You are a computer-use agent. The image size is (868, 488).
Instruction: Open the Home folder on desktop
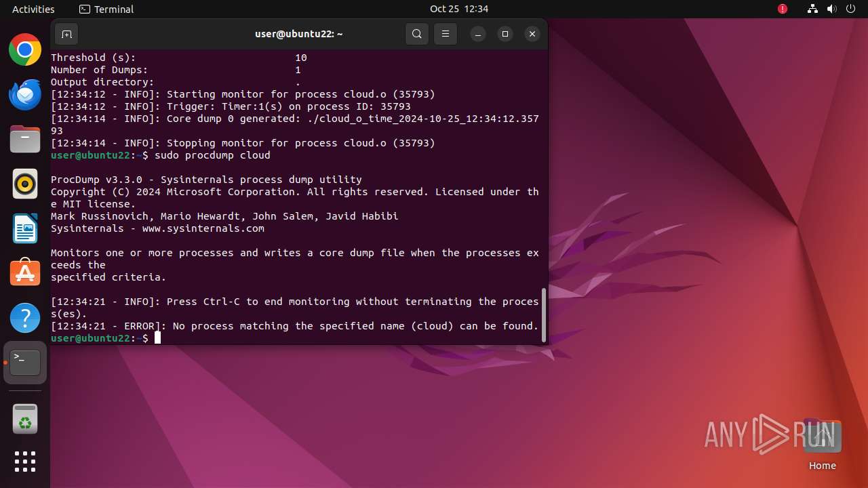click(822, 445)
